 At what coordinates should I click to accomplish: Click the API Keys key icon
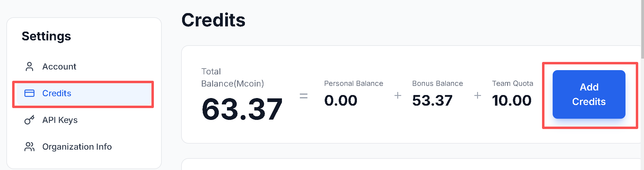click(x=29, y=120)
